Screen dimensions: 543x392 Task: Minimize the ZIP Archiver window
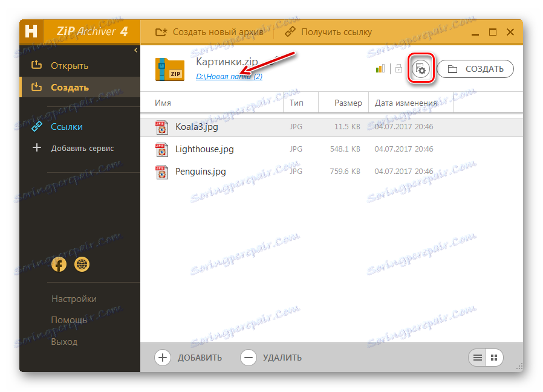click(x=475, y=33)
